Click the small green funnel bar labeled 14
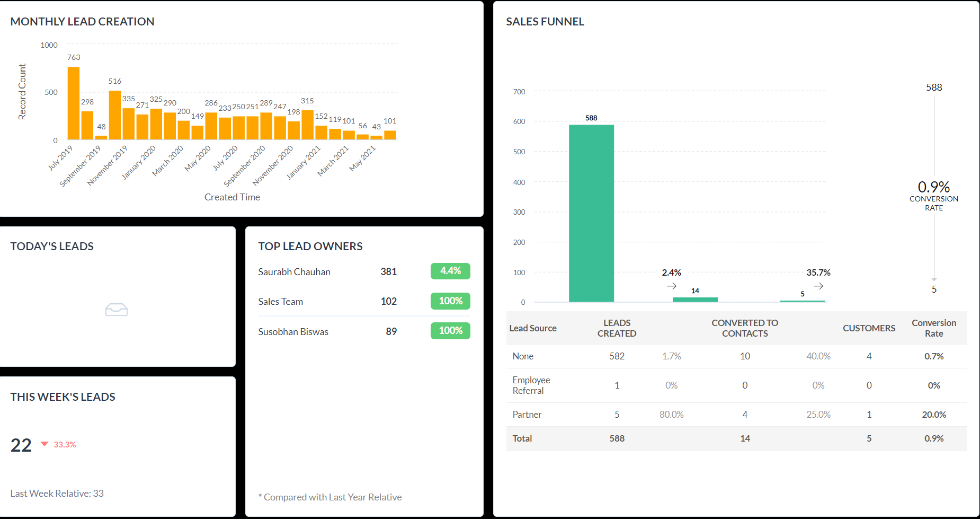 pyautogui.click(x=695, y=300)
